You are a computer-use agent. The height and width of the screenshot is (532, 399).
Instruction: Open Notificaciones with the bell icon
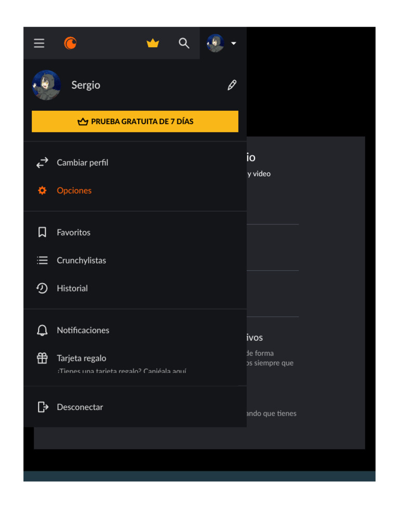(x=135, y=330)
